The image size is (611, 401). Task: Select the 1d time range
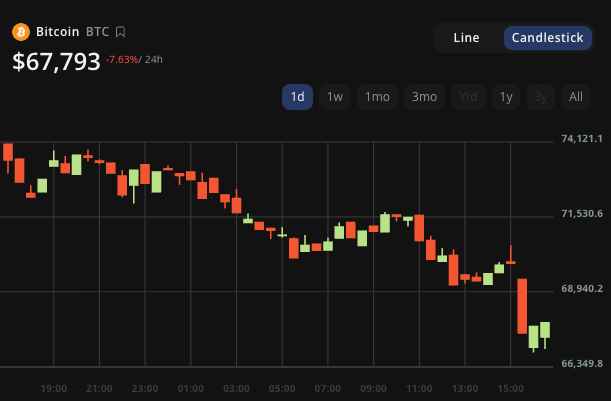(x=297, y=97)
